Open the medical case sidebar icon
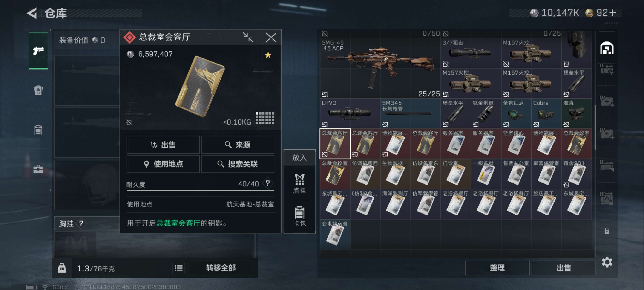Viewport: 644px width, 290px height. click(x=38, y=169)
